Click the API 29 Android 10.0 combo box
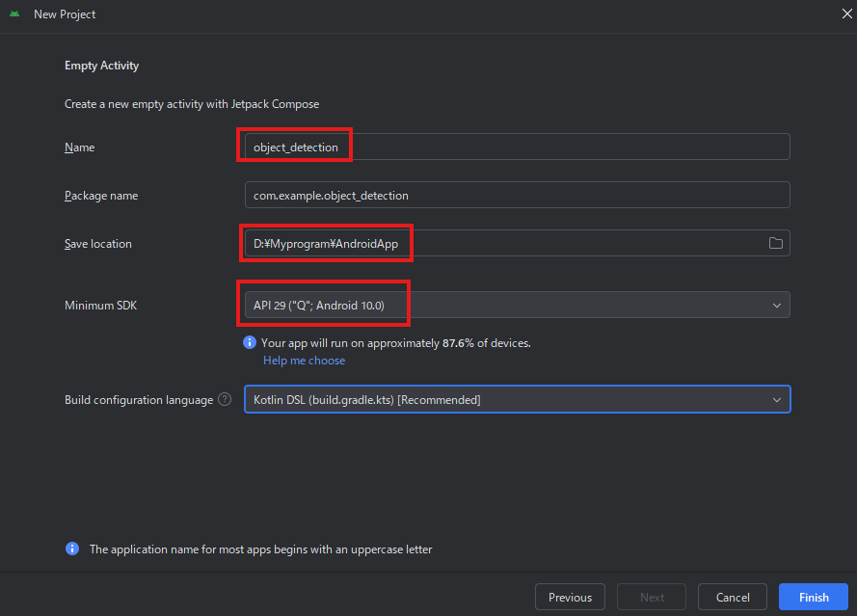 click(x=517, y=305)
